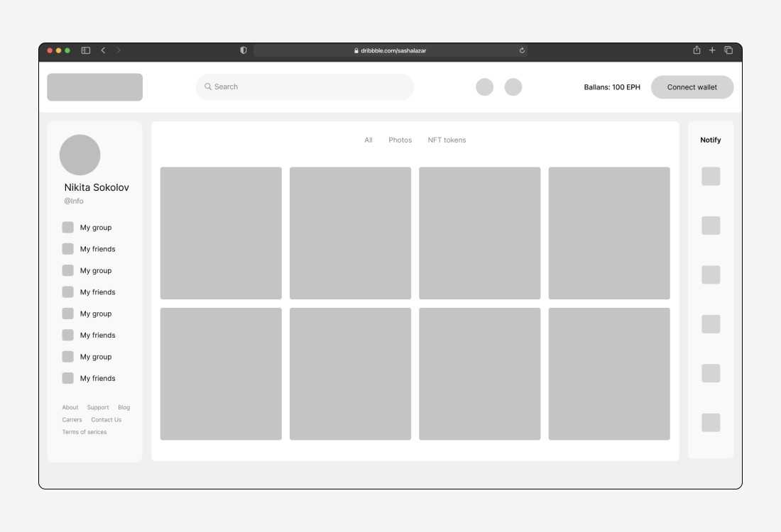Go forward with the right chevron
781x532 pixels.
119,50
